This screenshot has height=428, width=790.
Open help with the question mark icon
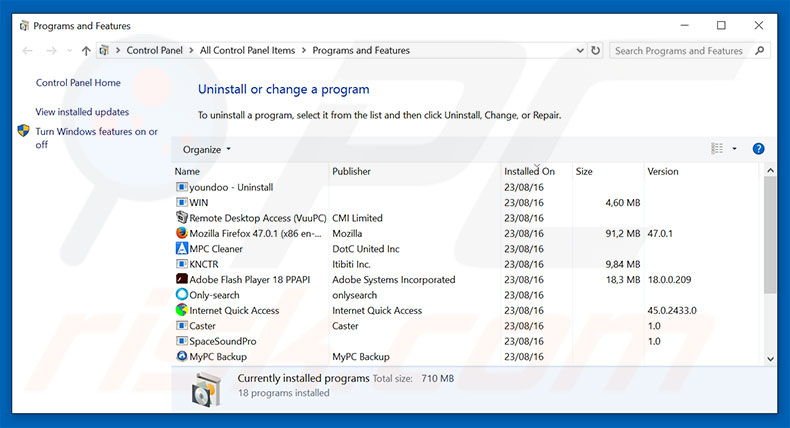click(758, 149)
